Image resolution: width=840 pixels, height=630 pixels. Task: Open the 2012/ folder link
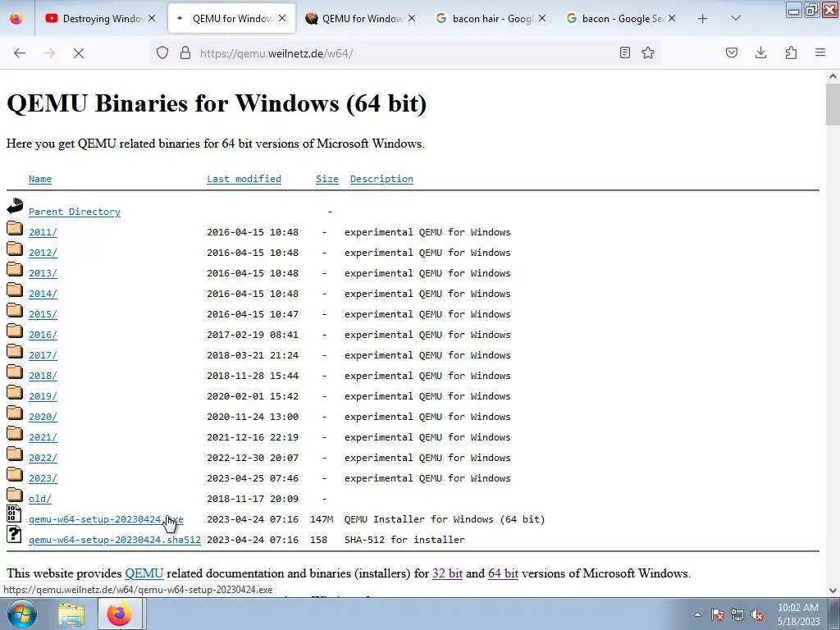(x=43, y=253)
